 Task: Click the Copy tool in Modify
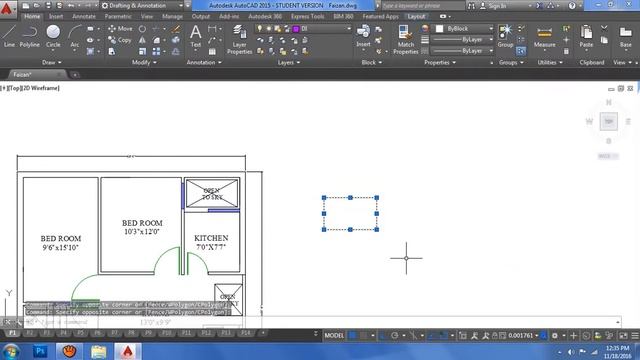(120, 40)
